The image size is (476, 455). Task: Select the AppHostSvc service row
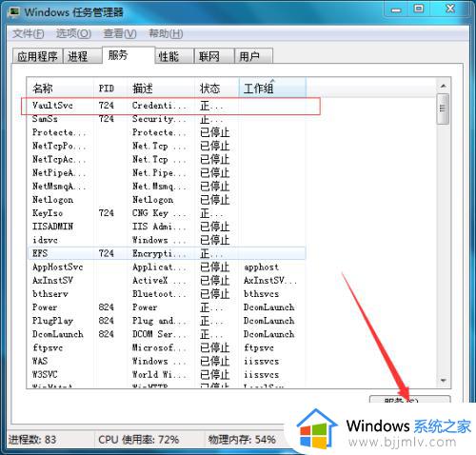[167, 267]
